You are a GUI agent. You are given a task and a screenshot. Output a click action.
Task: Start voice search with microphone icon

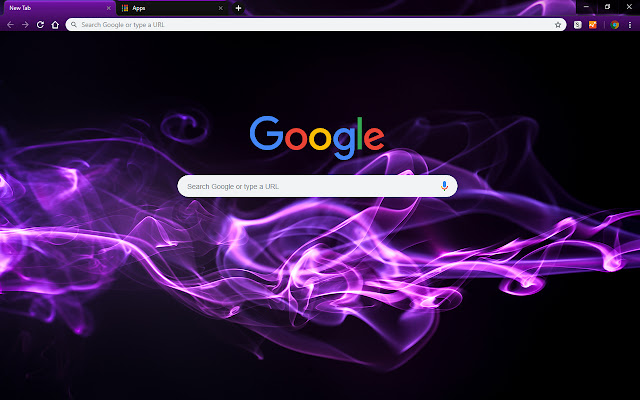click(444, 186)
